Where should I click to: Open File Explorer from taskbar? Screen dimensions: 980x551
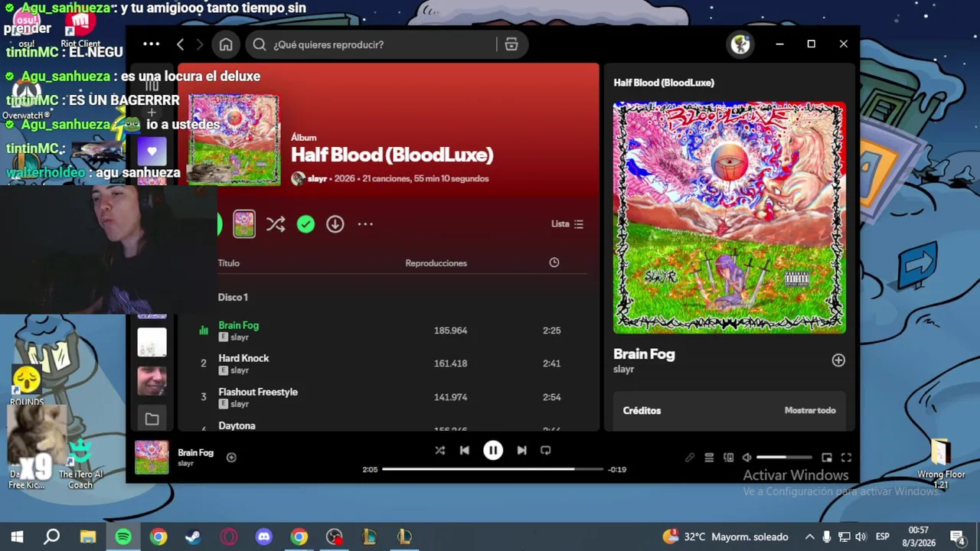tap(88, 537)
